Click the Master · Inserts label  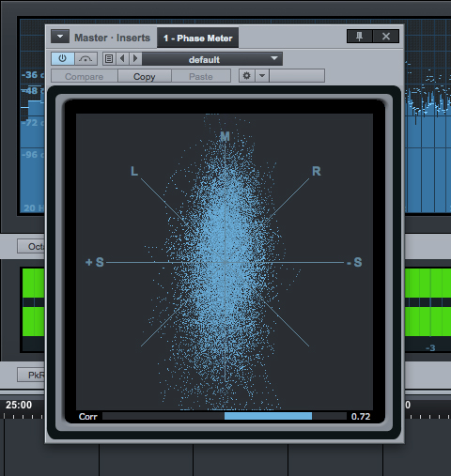tap(112, 38)
